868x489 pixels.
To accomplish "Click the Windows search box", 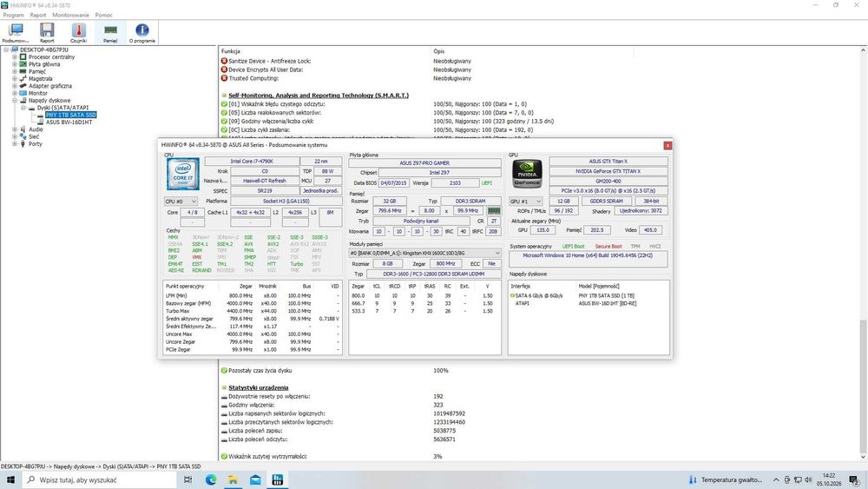I will pos(100,479).
